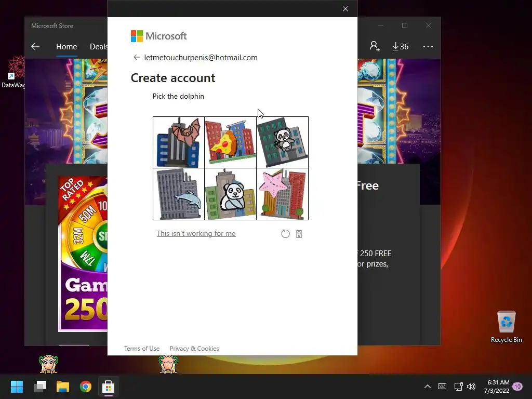
Task: Choose the panda climbing green building tile
Action: [282, 142]
